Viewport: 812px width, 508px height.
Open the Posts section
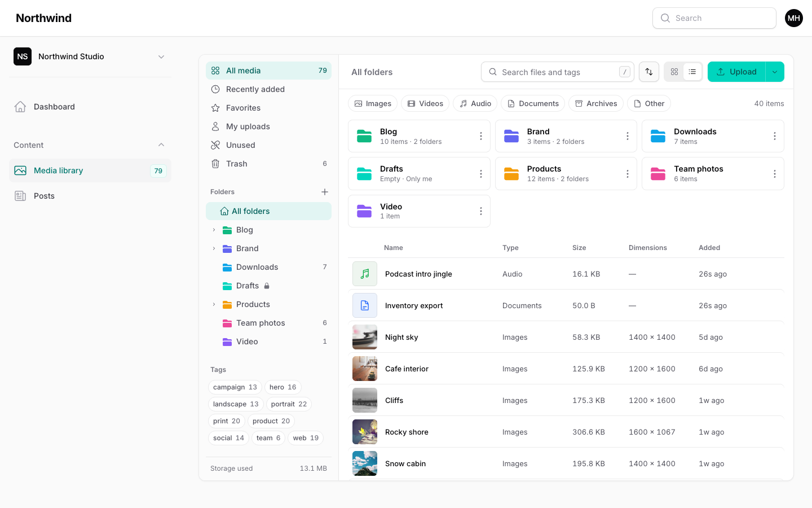tap(90, 196)
